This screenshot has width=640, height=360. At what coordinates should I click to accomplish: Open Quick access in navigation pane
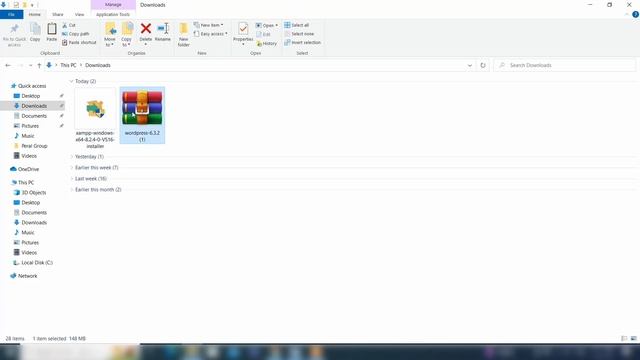[32, 86]
